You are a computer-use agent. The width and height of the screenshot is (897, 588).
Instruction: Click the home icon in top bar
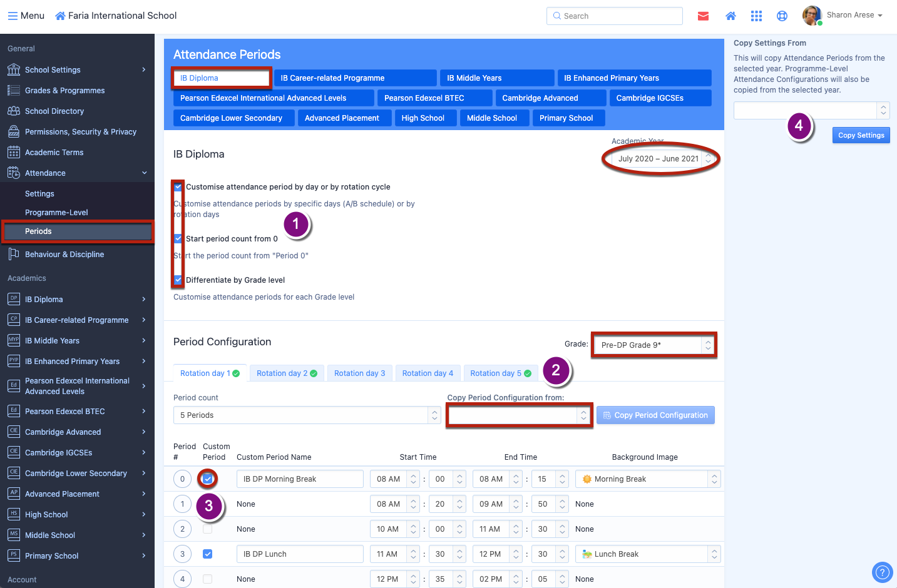tap(730, 16)
